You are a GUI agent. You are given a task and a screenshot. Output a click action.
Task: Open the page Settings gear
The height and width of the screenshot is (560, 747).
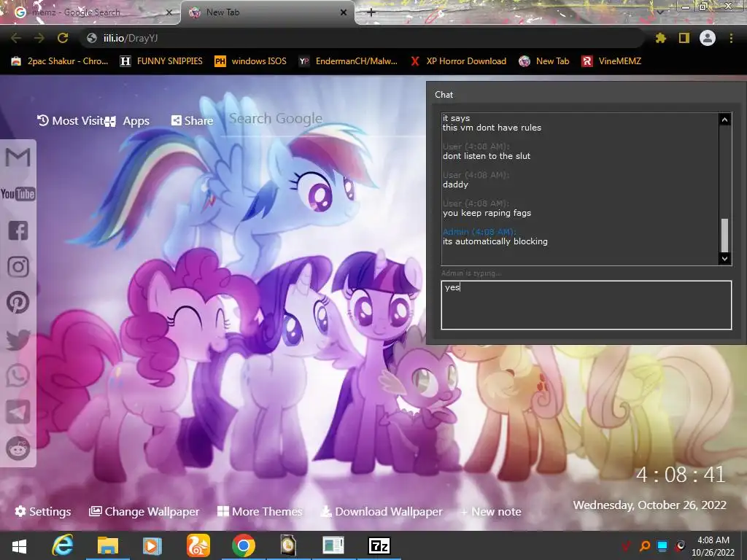click(x=43, y=511)
